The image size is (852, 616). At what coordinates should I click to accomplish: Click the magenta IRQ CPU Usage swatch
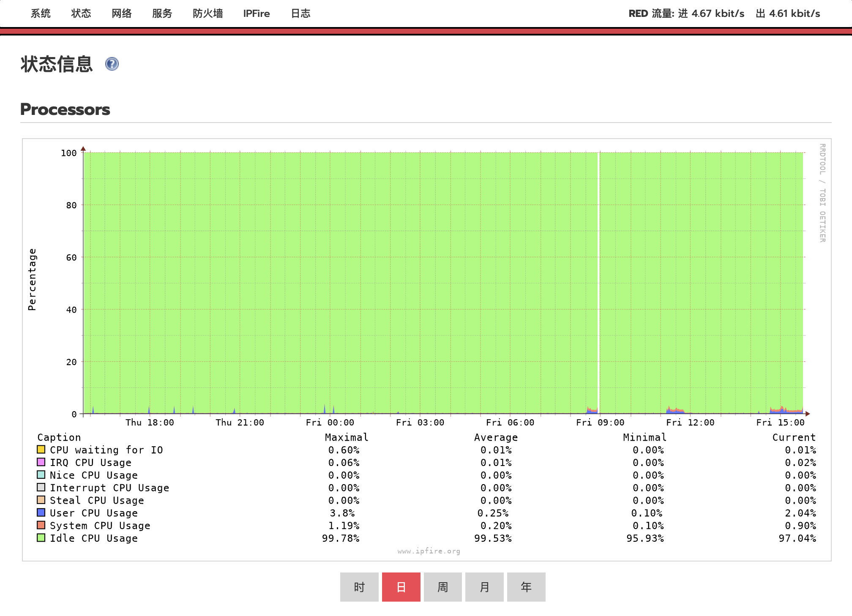(x=41, y=462)
